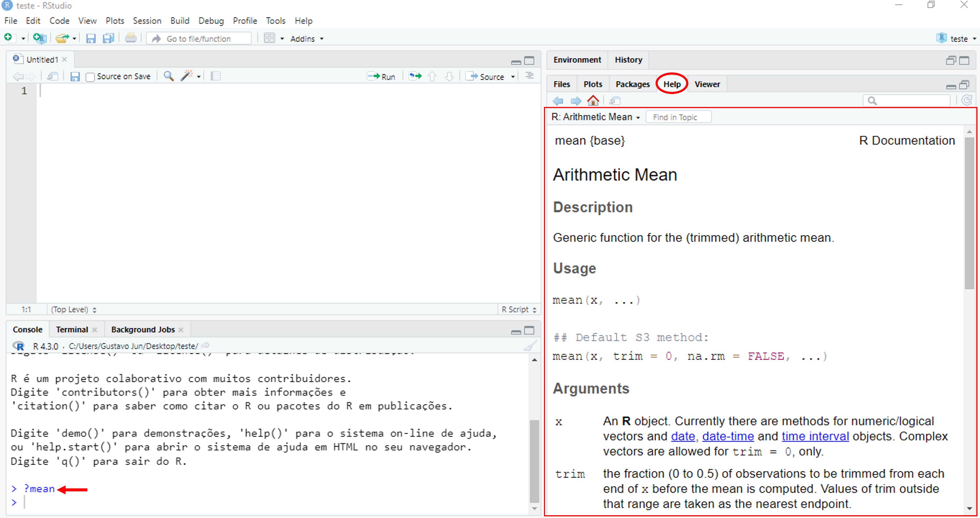View current working directory arrow icon
This screenshot has height=518, width=980.
pos(205,345)
